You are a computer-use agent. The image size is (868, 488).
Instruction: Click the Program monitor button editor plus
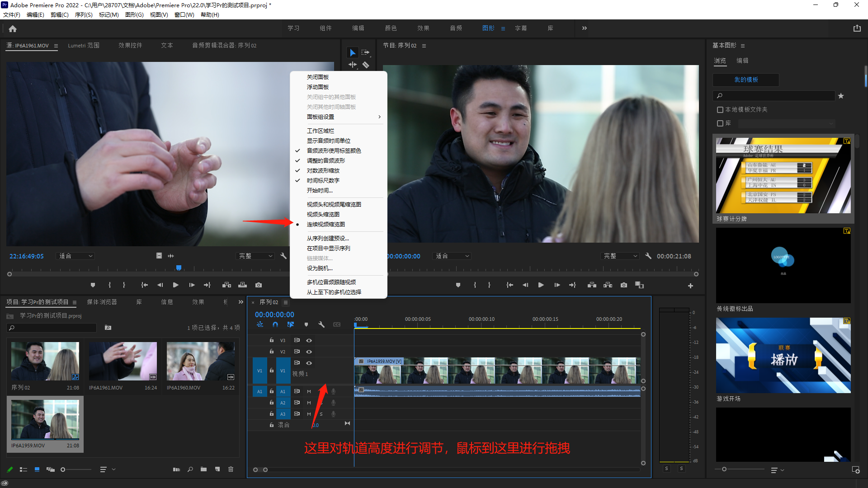(690, 286)
